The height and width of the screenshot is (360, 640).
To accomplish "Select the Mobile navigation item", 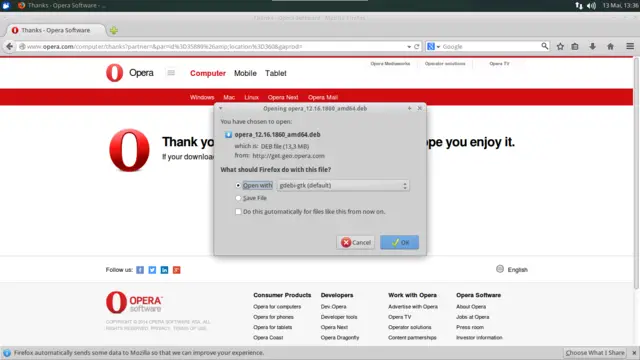I will pyautogui.click(x=245, y=73).
